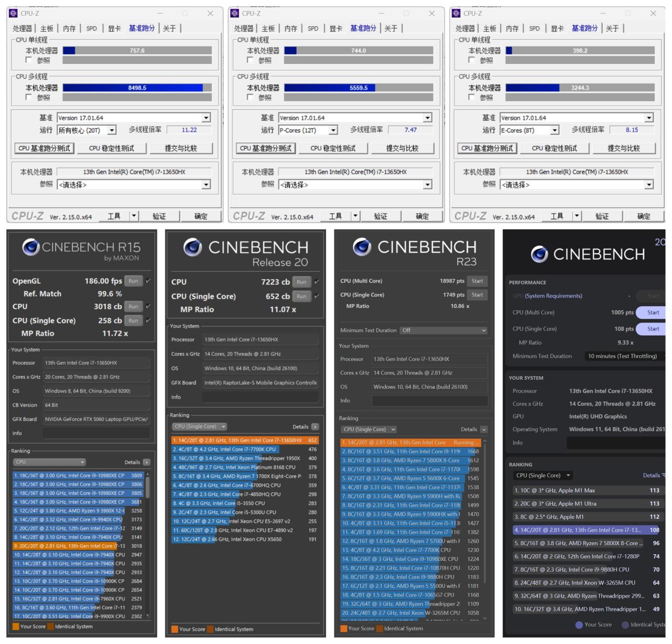
Task: Click 验证 in the P-Cores CPU-Z window
Action: 381,215
